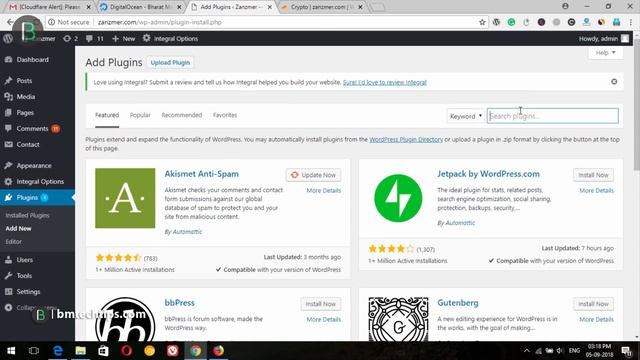Viewport: 640px width, 360px height.
Task: Switch to Cloudflare Alert Gmail tab
Action: coord(50,7)
